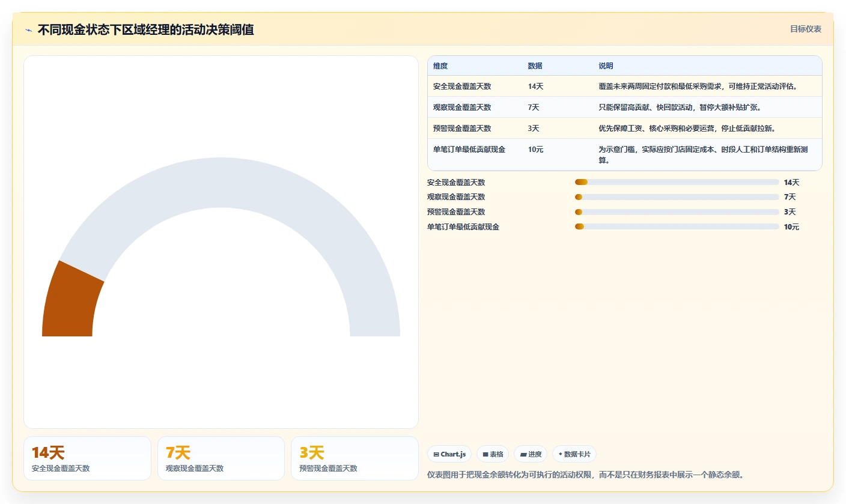Click the 单笔订单最低贡献现金 progress bar

677,226
